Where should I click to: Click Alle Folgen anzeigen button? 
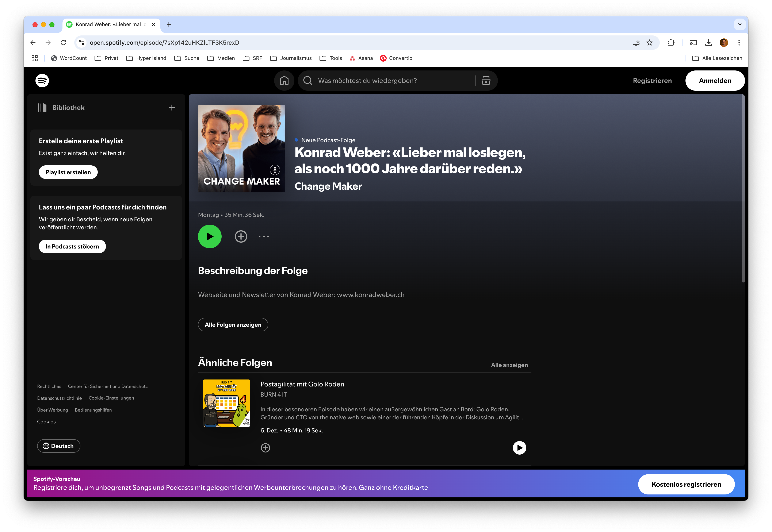click(x=233, y=325)
